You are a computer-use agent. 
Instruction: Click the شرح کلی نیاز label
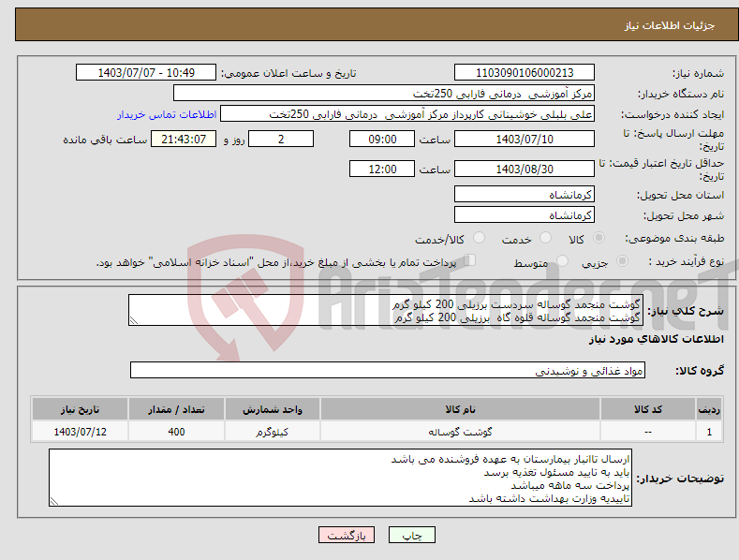click(686, 311)
